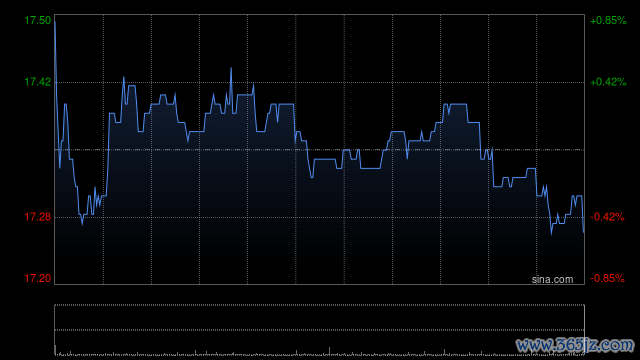Click the +0.85% percentage label
The width and height of the screenshot is (640, 360).
pos(608,20)
